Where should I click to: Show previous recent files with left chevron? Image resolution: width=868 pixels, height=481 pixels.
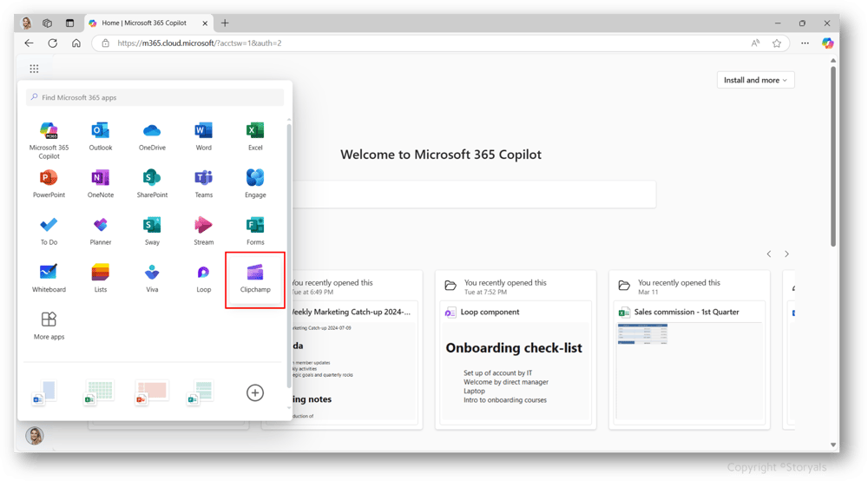point(769,254)
